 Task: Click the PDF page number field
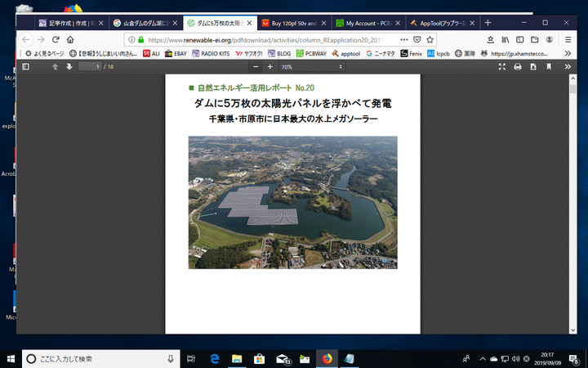(91, 66)
